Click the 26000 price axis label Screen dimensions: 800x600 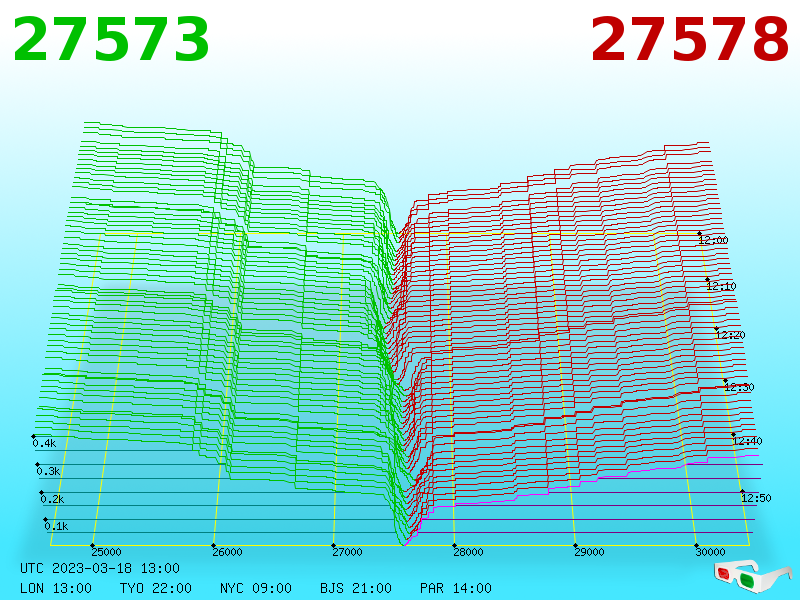click(x=228, y=552)
